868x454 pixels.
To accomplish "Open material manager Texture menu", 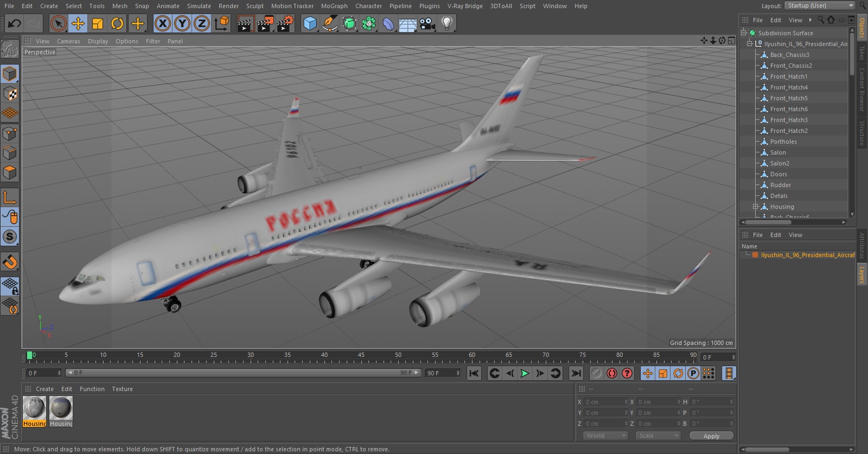I will point(122,389).
